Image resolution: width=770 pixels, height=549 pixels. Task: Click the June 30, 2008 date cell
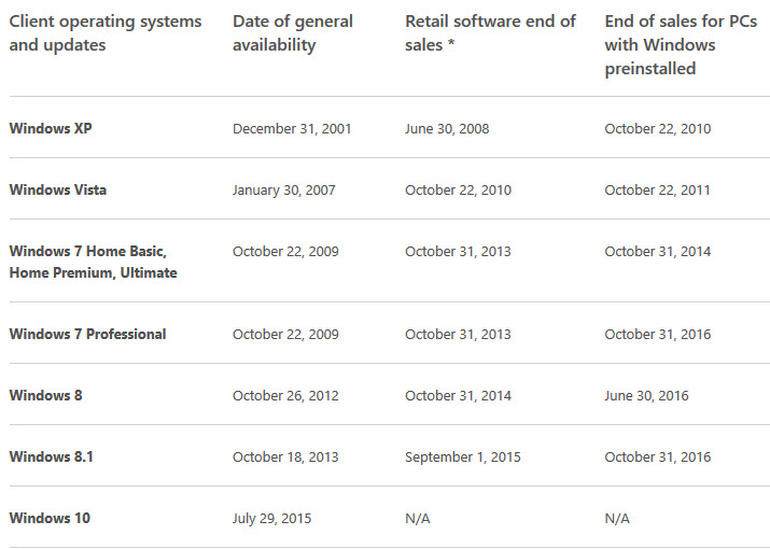pos(447,129)
